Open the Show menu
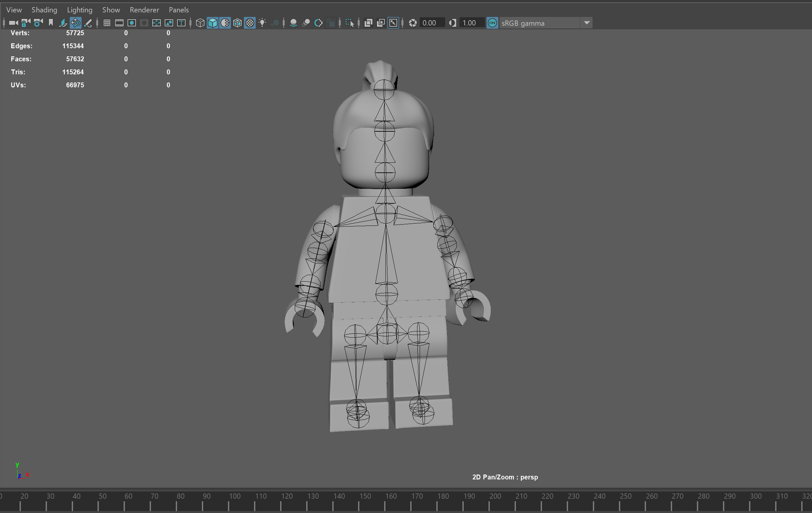Image resolution: width=812 pixels, height=513 pixels. [111, 10]
